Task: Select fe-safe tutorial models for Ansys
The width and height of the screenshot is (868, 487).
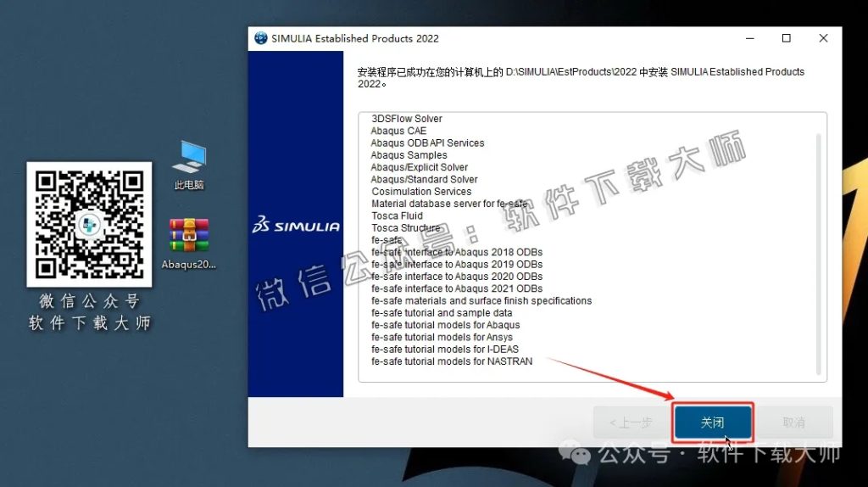Action: point(442,338)
